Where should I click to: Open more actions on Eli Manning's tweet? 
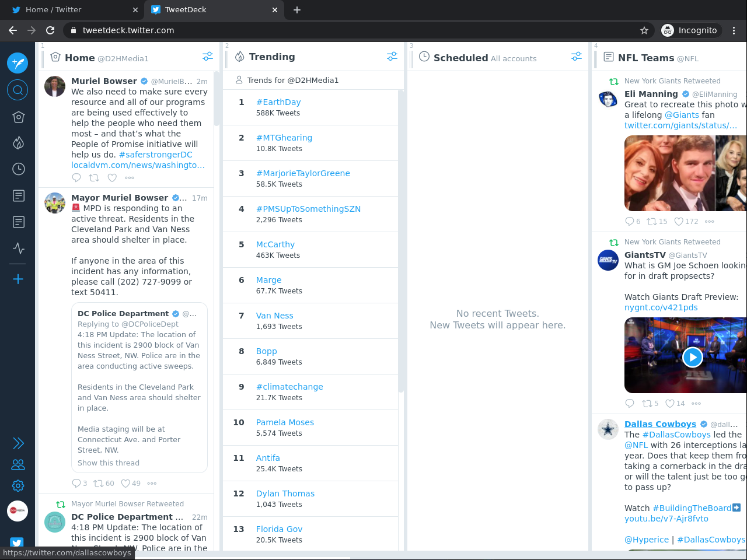pyautogui.click(x=710, y=222)
